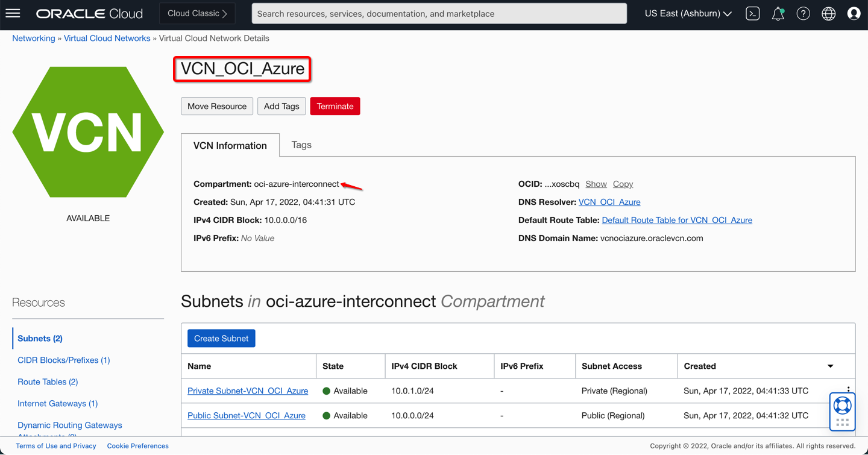Open Private Subnet-VCN_OCI_Azure link
This screenshot has width=868, height=455.
click(248, 391)
